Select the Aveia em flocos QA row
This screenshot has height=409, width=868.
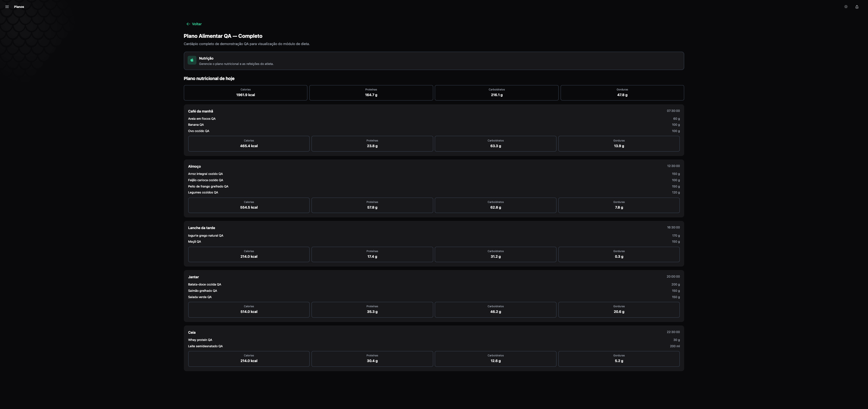tap(434, 119)
